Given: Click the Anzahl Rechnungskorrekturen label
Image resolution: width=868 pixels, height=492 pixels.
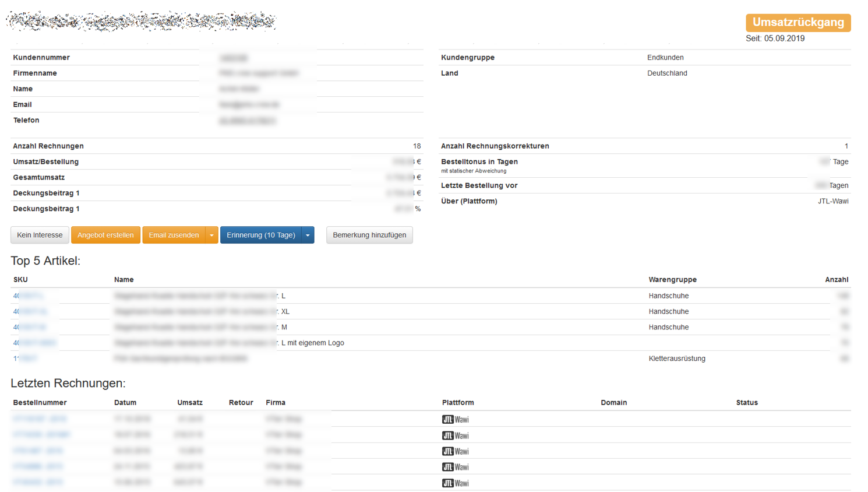Looking at the screenshot, I should coord(495,146).
